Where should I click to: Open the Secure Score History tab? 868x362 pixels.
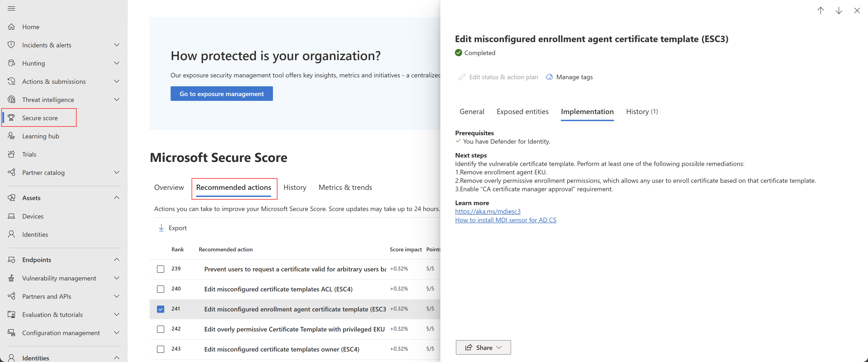(x=295, y=187)
